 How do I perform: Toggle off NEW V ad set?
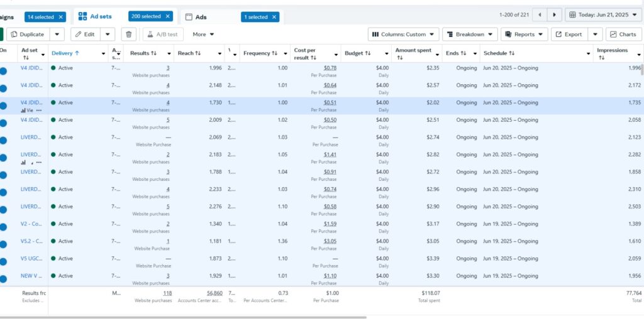[3, 279]
